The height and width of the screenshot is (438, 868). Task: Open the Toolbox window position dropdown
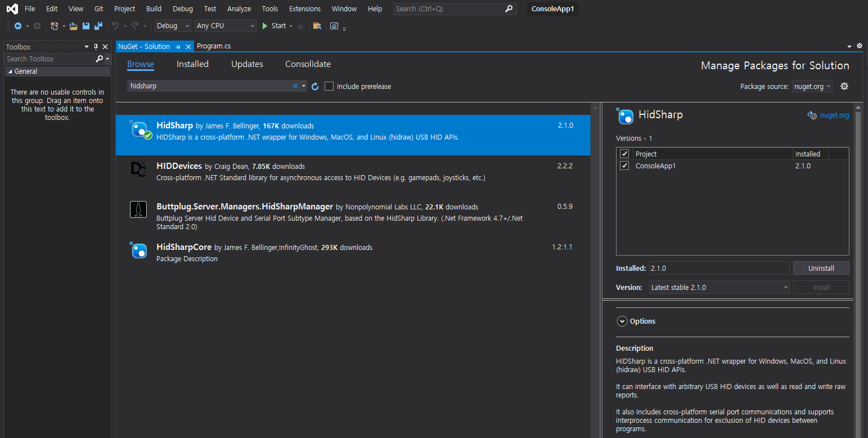[x=87, y=47]
